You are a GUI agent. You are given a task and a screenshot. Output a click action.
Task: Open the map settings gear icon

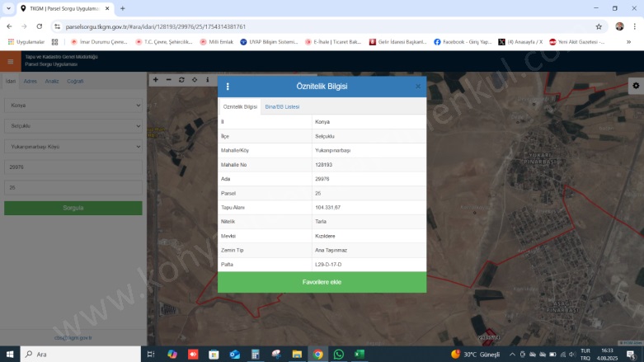(636, 85)
